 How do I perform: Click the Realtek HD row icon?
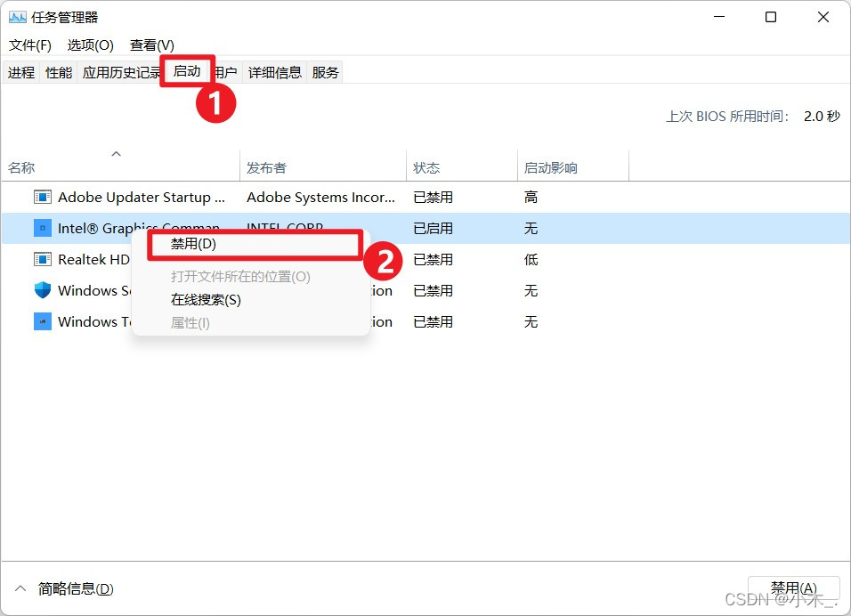click(43, 259)
